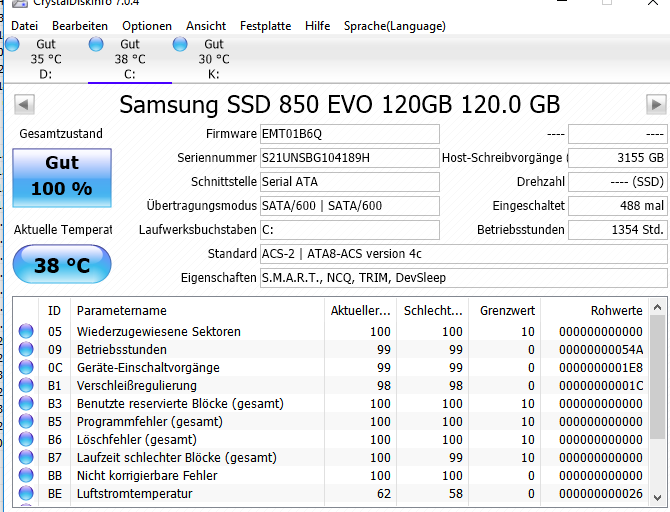
Task: Click status orb for Laufzeit schlechter Blöcke
Action: coord(26,457)
